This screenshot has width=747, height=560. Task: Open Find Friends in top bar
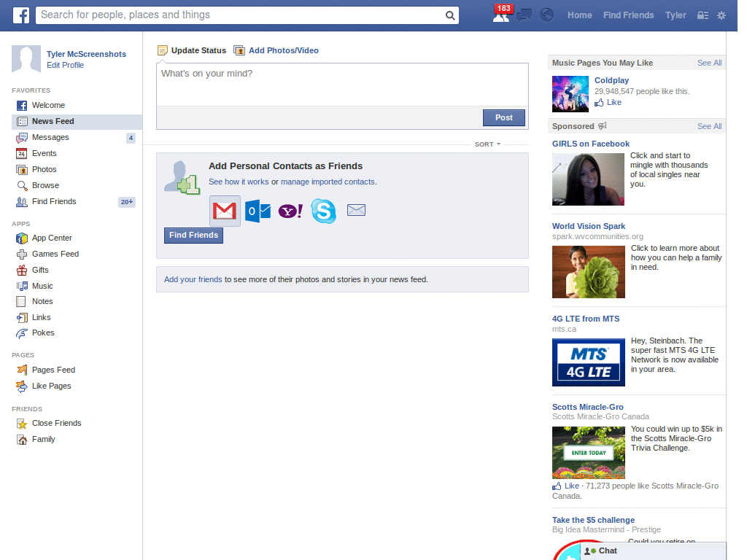click(x=628, y=15)
